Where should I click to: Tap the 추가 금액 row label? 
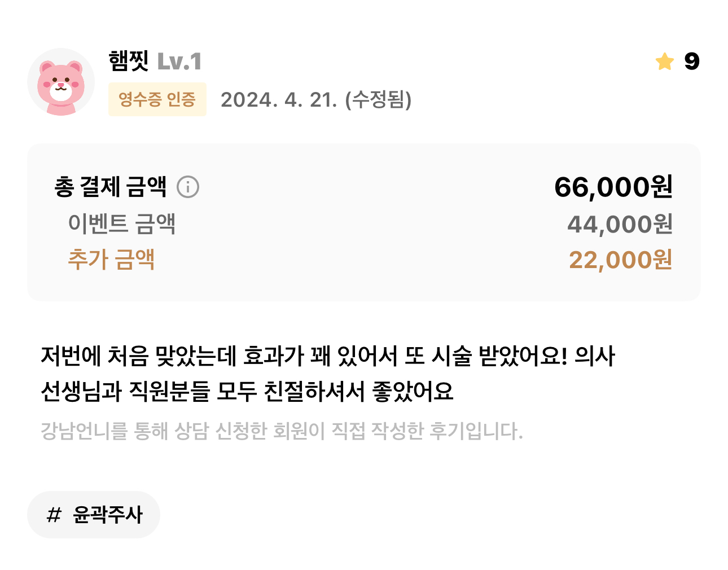tap(111, 260)
